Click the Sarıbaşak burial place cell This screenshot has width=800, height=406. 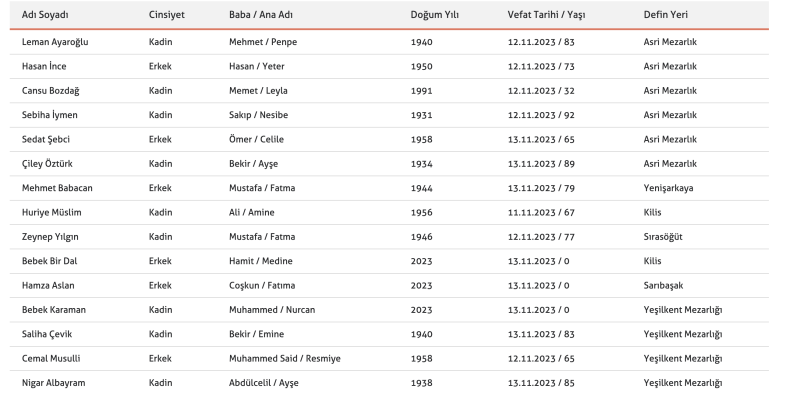pos(663,286)
